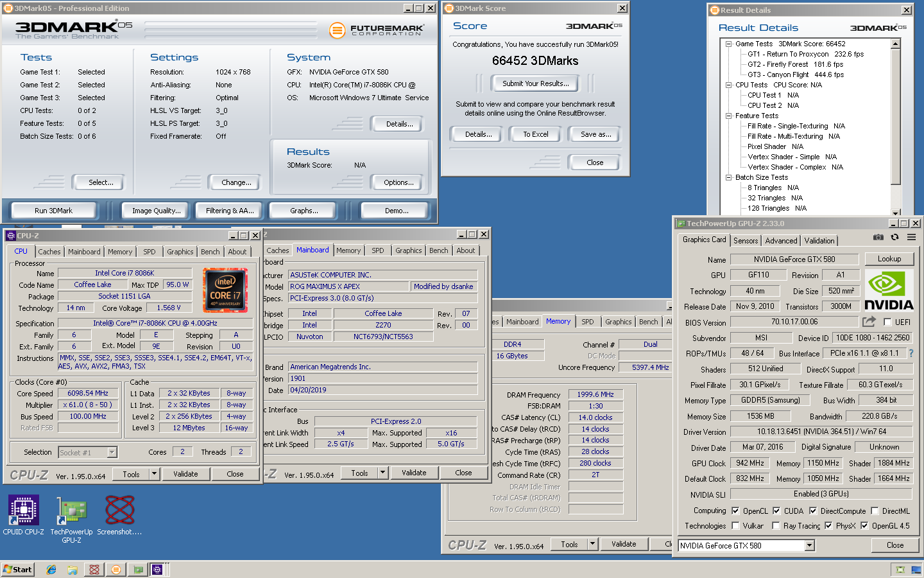Click Result Details scrollbar up arrow

pos(896,44)
